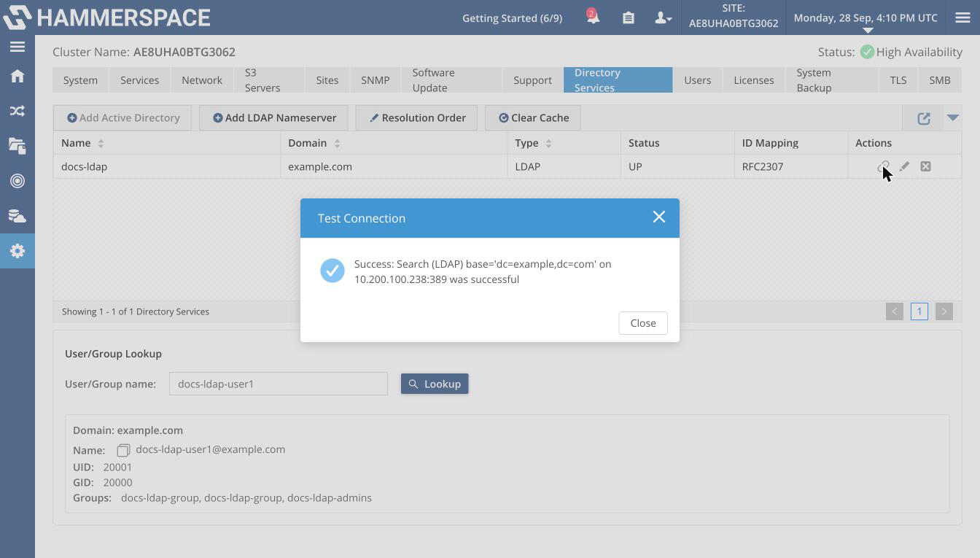Click the UP status cell
The width and height of the screenshot is (980, 558).
[677, 166]
